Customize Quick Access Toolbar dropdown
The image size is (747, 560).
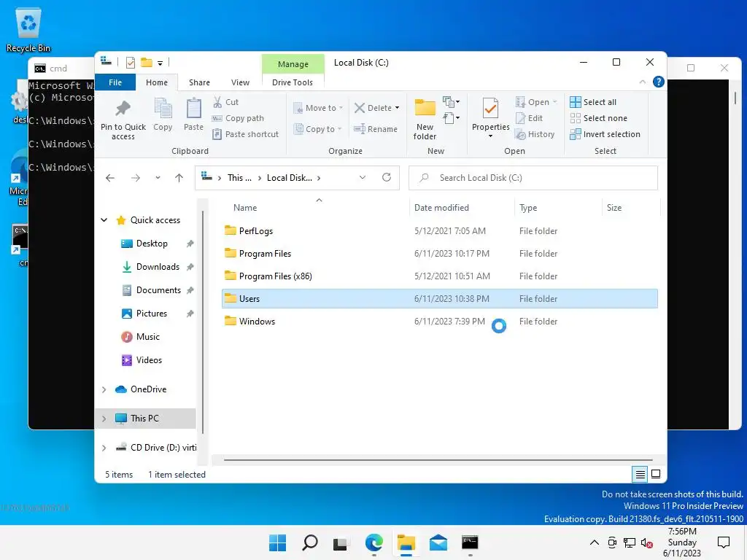click(160, 63)
